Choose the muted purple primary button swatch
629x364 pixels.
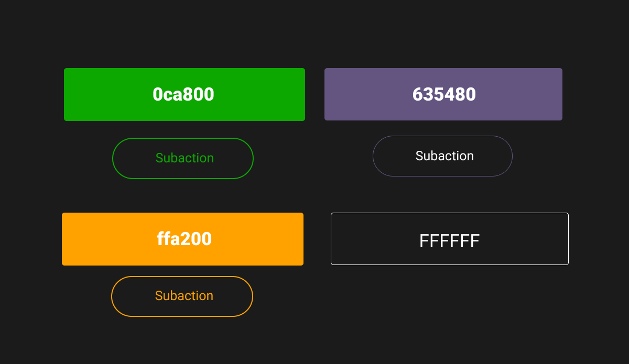443,94
